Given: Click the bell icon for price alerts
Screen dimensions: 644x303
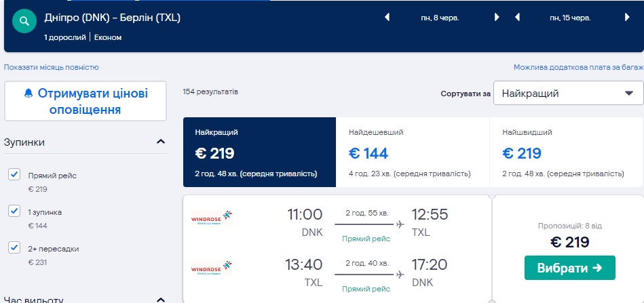Looking at the screenshot, I should (x=29, y=93).
